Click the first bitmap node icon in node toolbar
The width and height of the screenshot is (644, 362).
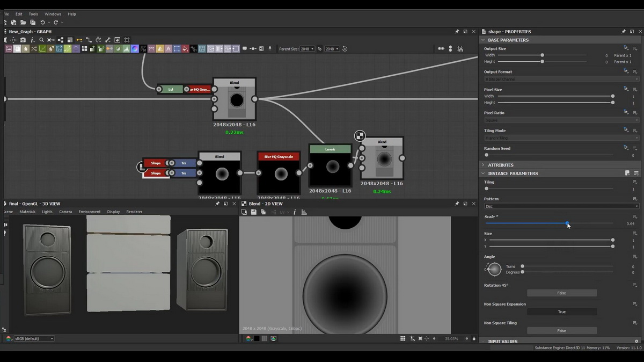(9, 49)
